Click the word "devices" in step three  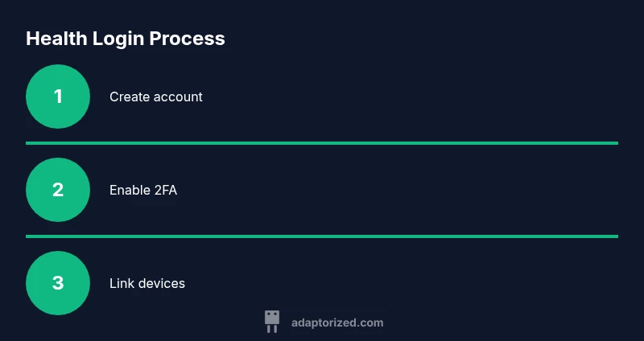161,283
